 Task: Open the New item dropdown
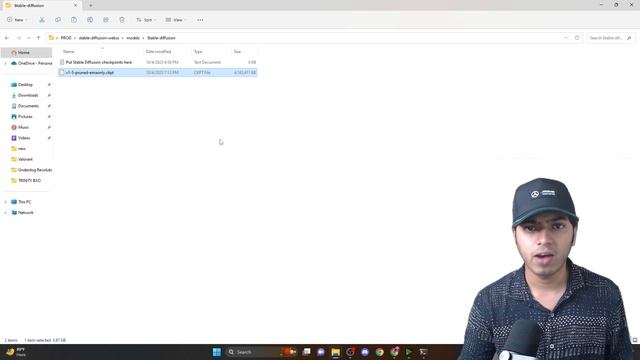point(17,20)
